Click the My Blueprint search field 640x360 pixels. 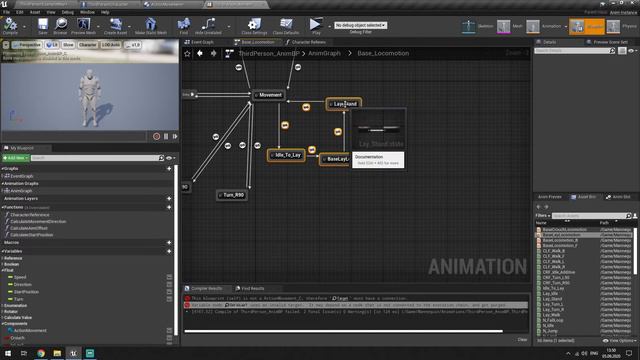(x=97, y=158)
